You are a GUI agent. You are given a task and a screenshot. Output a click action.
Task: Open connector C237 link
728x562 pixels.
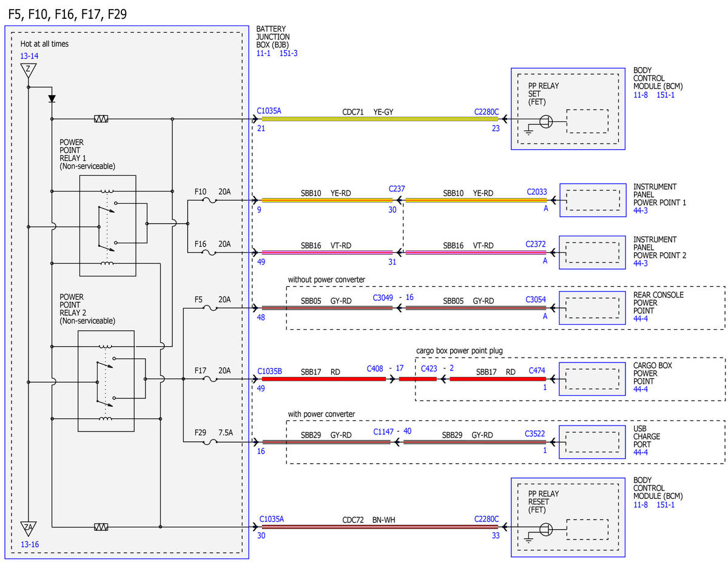pyautogui.click(x=397, y=189)
